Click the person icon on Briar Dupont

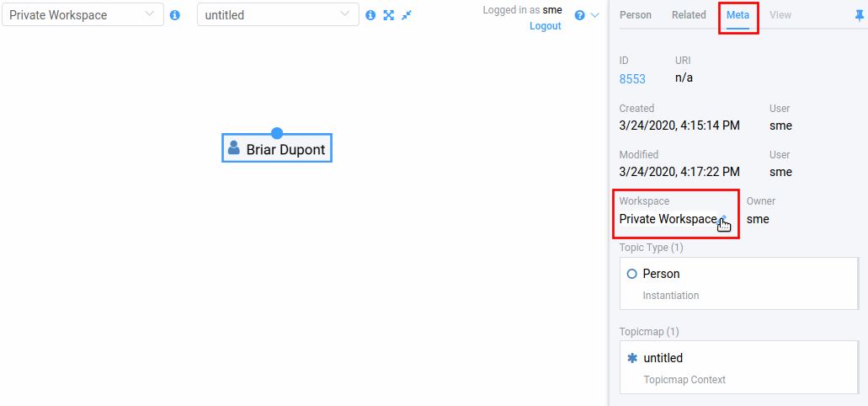(x=234, y=148)
